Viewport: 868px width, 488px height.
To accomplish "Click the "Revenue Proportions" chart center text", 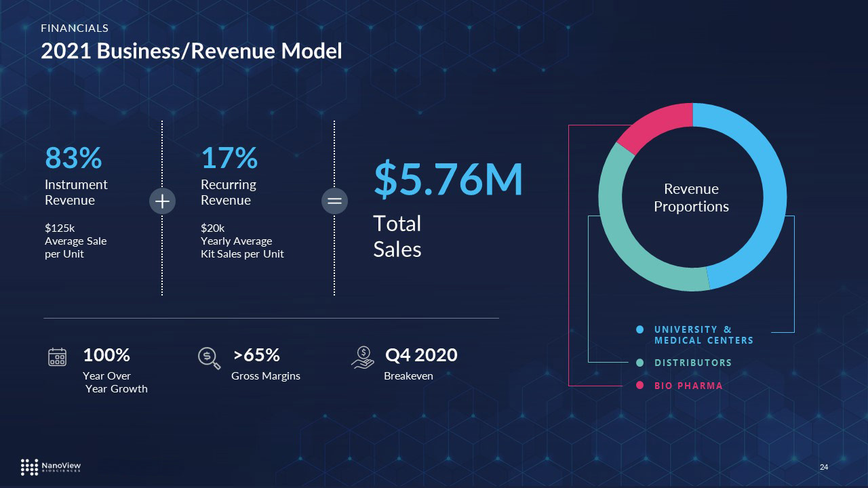I will [691, 198].
